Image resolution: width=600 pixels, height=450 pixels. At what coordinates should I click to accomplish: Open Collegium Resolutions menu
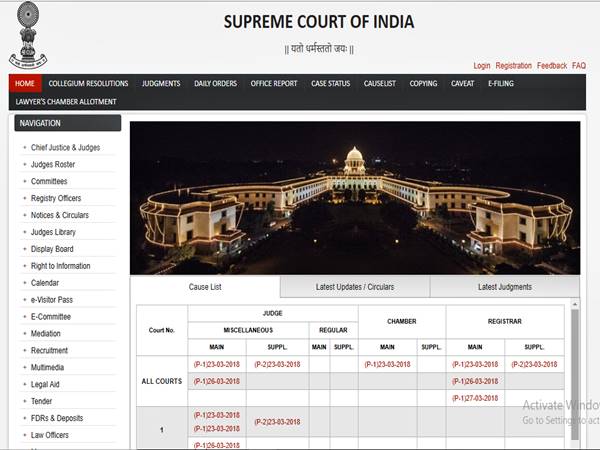pos(88,83)
